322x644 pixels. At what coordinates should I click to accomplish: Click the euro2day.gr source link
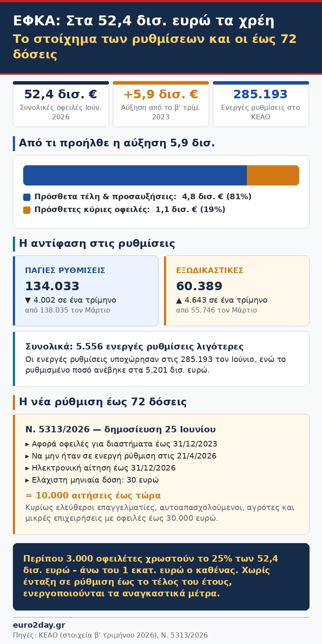coord(39,625)
